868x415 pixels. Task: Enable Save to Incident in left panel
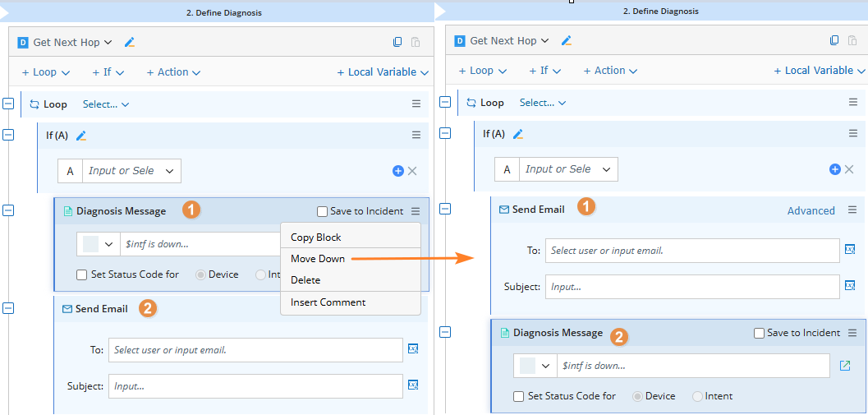point(322,211)
